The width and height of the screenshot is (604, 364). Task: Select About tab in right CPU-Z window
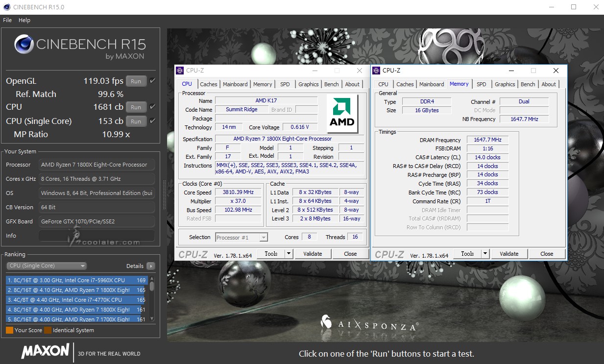[x=549, y=84]
